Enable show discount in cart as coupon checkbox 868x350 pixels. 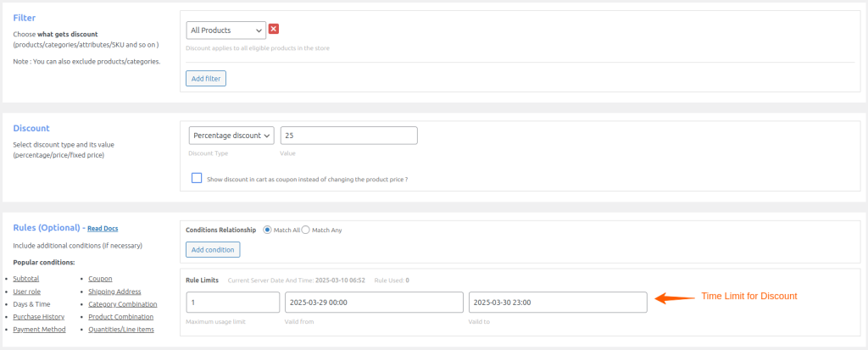click(x=197, y=178)
